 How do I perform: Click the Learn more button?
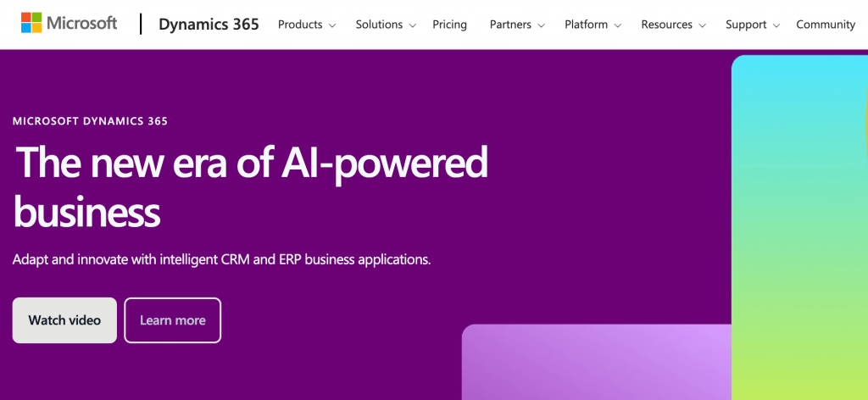[173, 320]
